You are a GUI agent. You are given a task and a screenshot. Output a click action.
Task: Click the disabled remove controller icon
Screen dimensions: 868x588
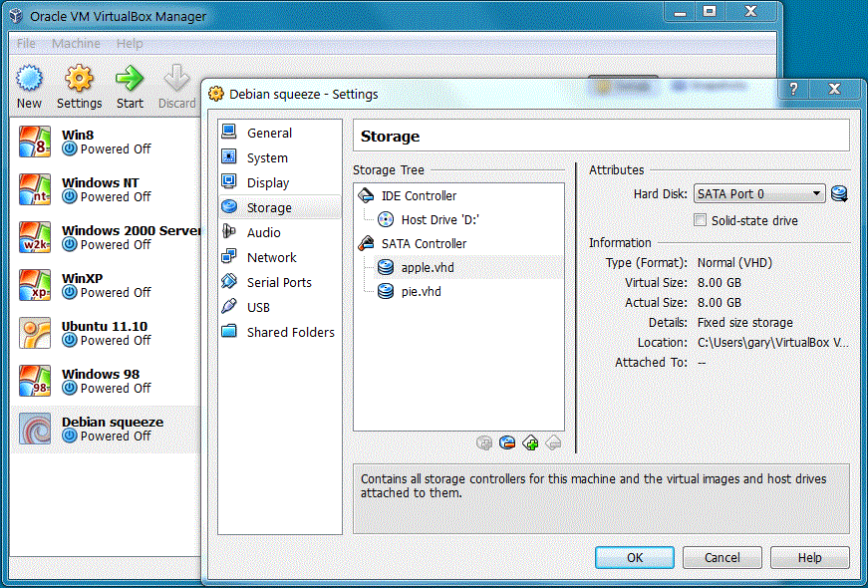point(553,442)
